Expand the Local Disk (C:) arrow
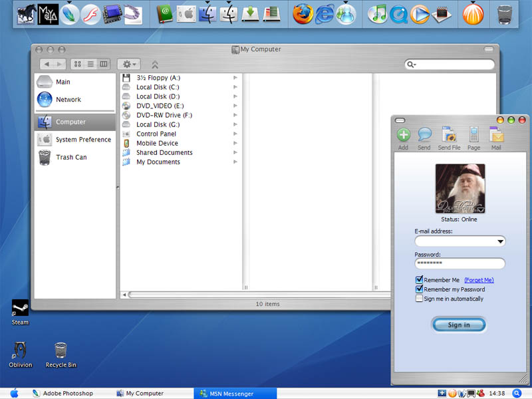This screenshot has width=532, height=399. pos(235,87)
